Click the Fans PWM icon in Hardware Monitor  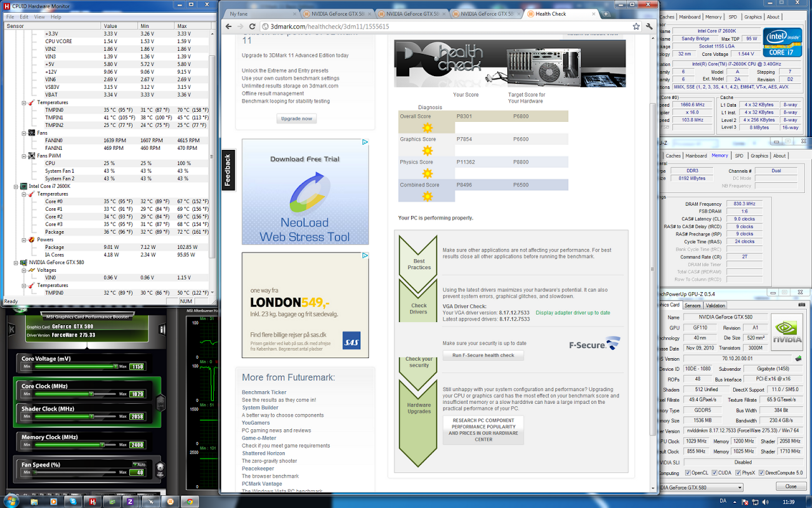tap(31, 156)
